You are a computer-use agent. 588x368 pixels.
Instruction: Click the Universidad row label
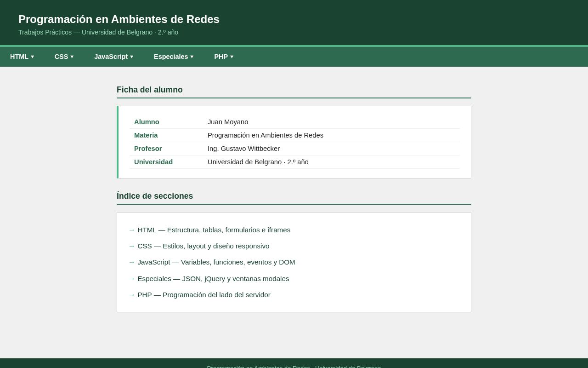[153, 162]
